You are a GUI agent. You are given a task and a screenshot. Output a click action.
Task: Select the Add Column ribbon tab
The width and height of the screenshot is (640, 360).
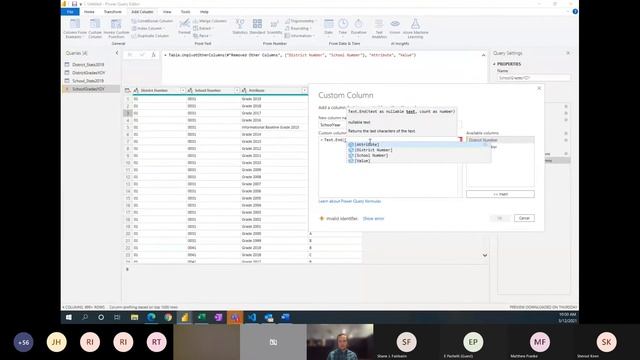142,12
